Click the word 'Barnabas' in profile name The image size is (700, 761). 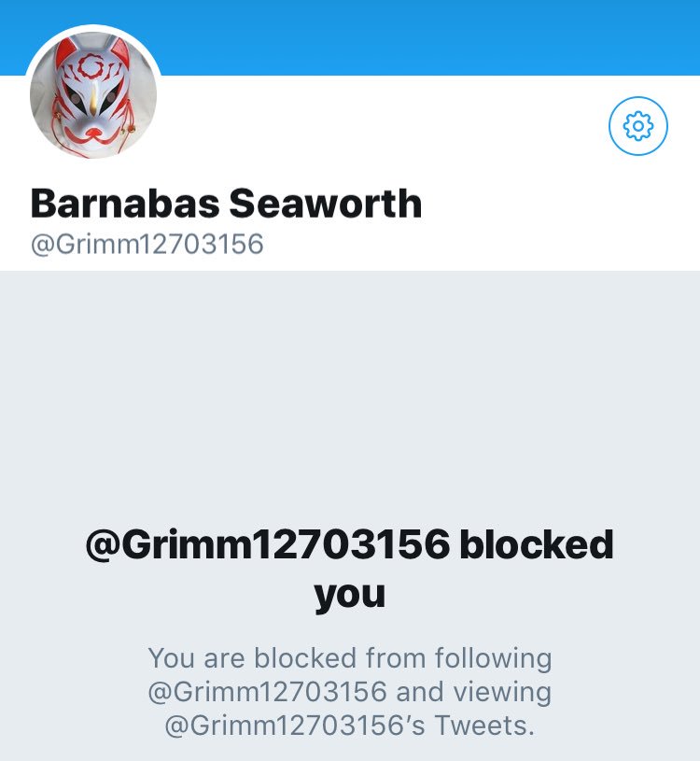coord(125,204)
